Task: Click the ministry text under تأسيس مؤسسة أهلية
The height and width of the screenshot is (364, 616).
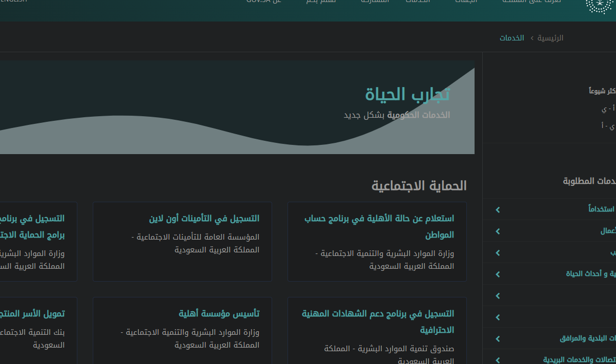Action: click(x=190, y=338)
